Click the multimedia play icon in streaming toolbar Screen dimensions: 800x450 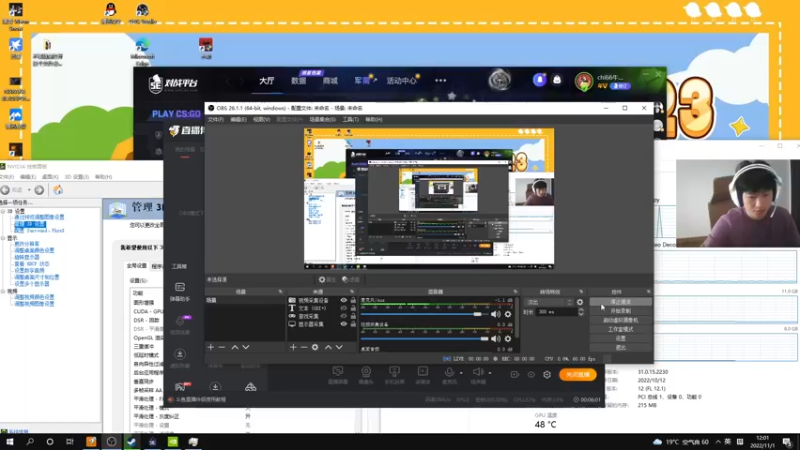tap(422, 372)
